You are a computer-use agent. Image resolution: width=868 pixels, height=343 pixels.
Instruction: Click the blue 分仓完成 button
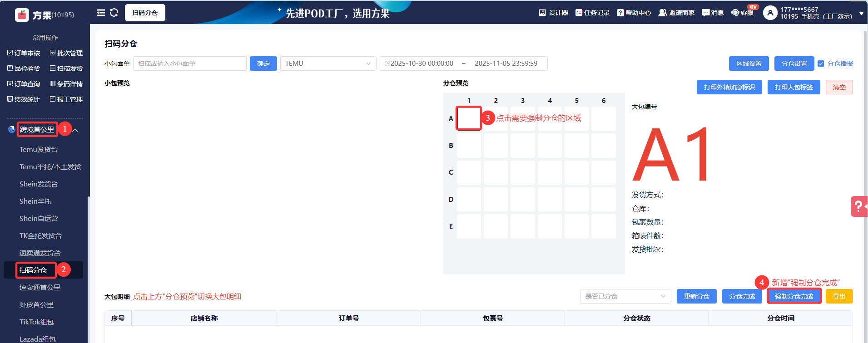(x=742, y=296)
